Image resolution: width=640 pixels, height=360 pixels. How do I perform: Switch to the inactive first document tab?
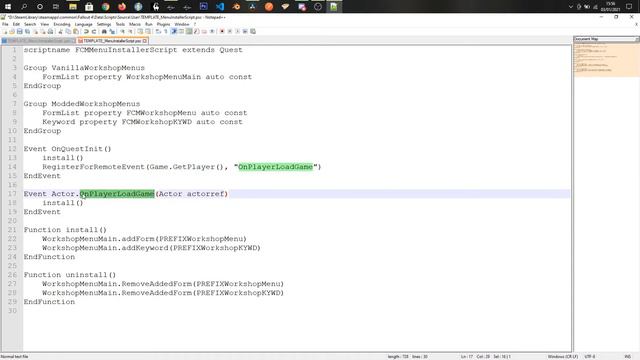(38, 41)
